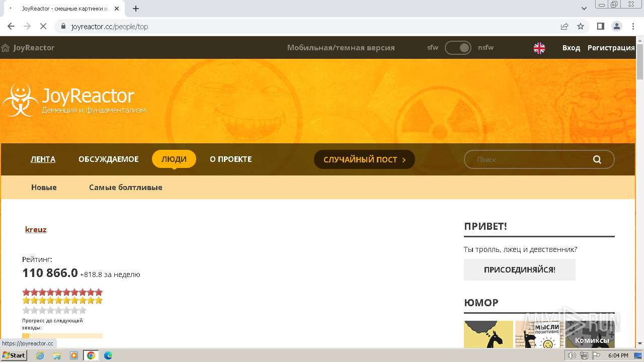Screen dimensions: 644x362
Task: Click the СЛУЧАЙНЫЙ ПОСТ button
Action: tap(364, 159)
